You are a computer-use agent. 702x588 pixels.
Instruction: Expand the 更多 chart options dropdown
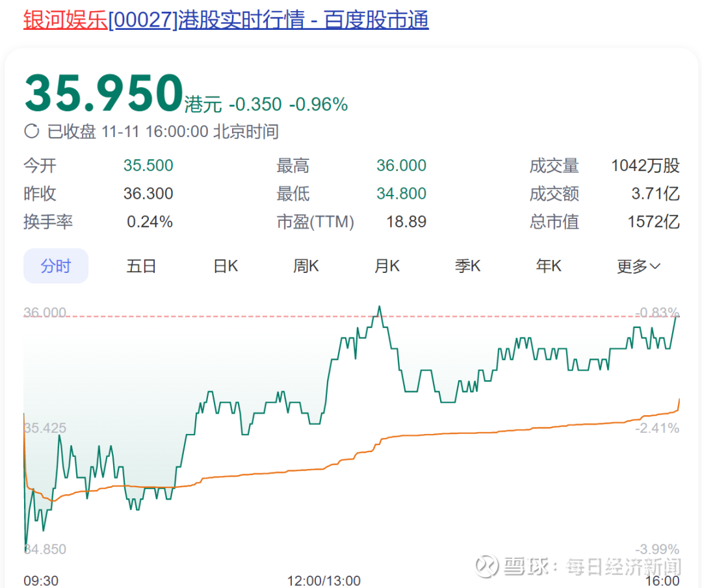[x=638, y=266]
